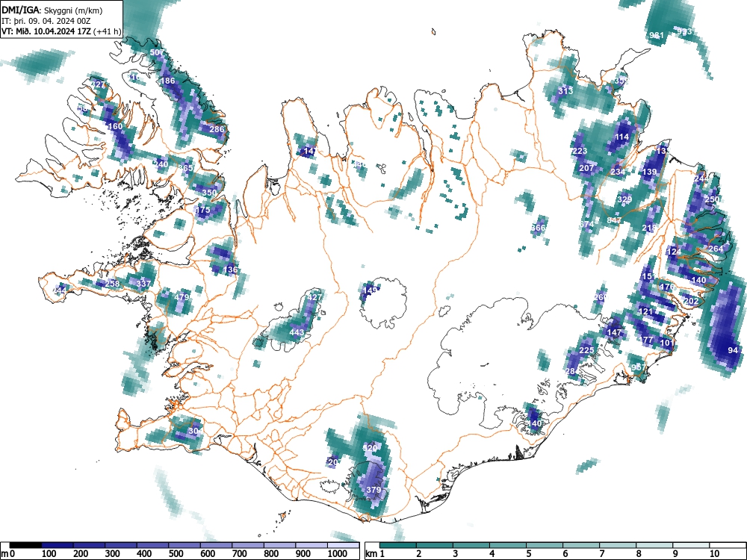747x560 pixels.
Task: Select the 443 label near the glacier
Action: coord(297,332)
